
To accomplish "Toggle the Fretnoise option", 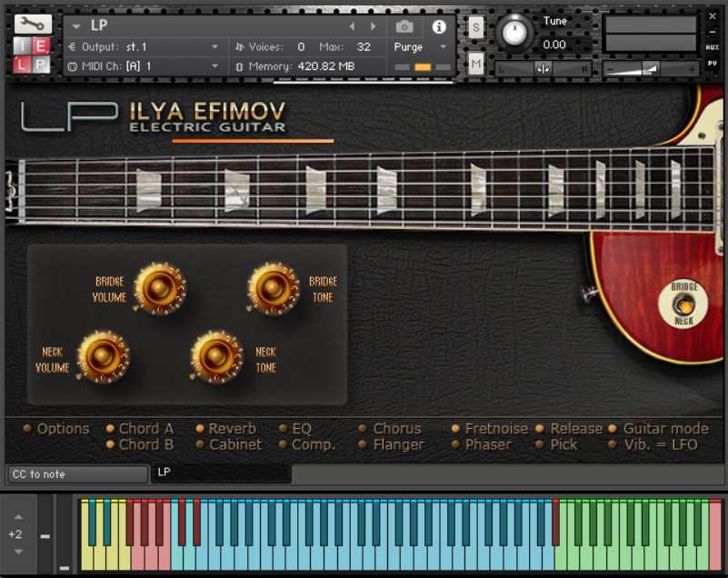I will pos(490,429).
